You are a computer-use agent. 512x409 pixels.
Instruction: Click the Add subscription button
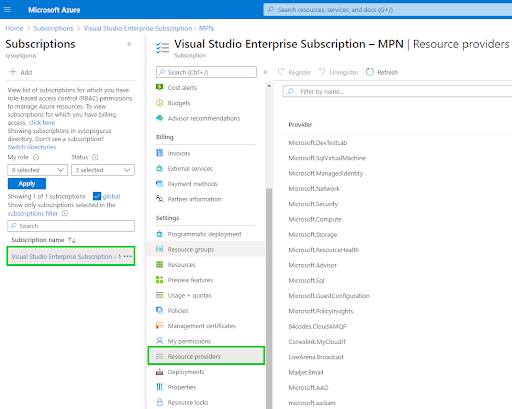coord(21,72)
